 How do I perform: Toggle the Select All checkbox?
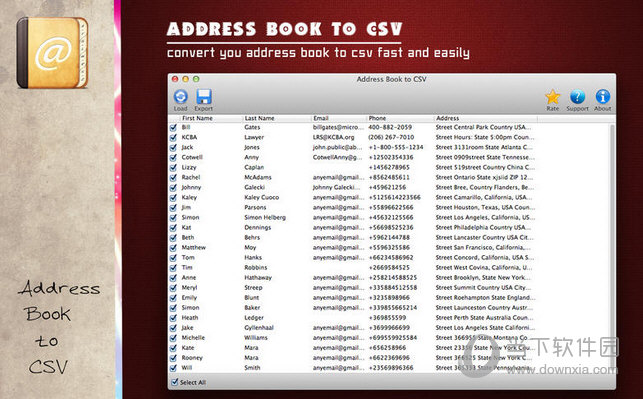click(x=175, y=382)
